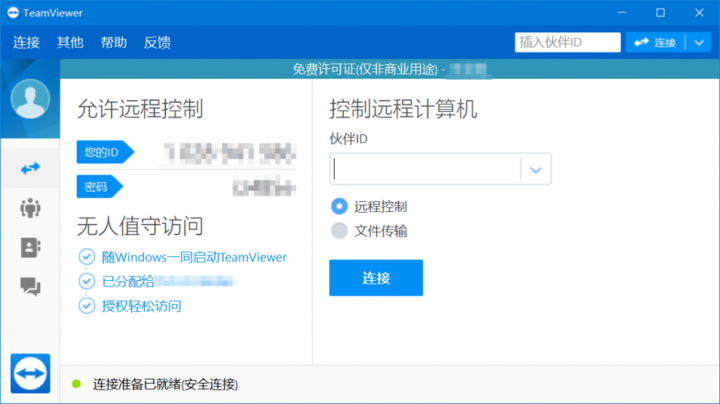720x404 pixels.
Task: Click the large blue 连接 button
Action: tap(376, 278)
